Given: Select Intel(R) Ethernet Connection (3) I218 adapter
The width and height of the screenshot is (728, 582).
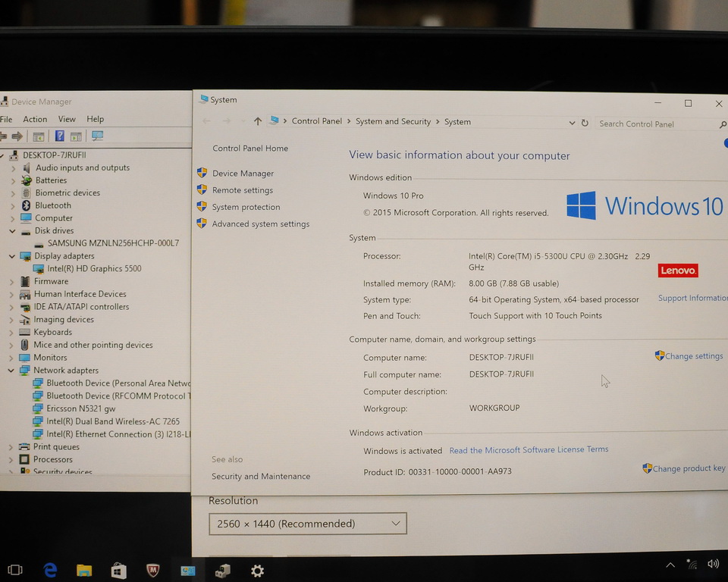Looking at the screenshot, I should (x=118, y=434).
